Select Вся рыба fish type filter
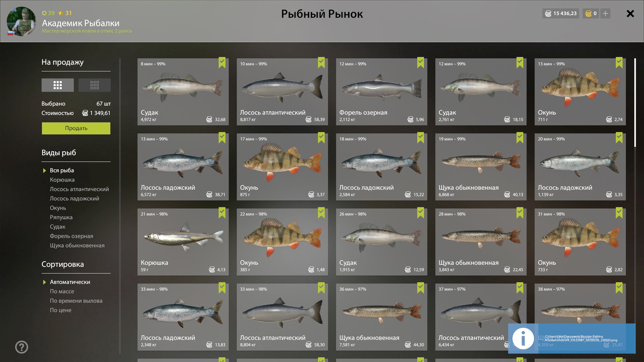This screenshot has height=362, width=644. pos(62,170)
